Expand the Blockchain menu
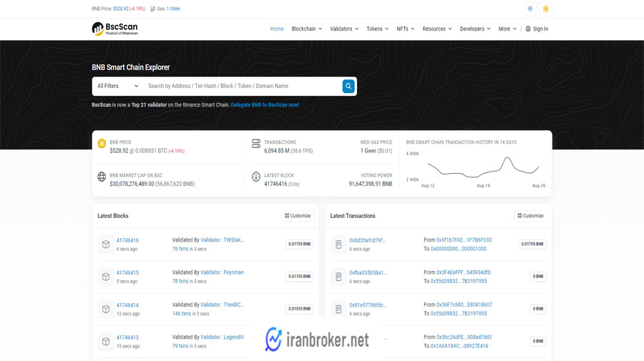 (307, 29)
